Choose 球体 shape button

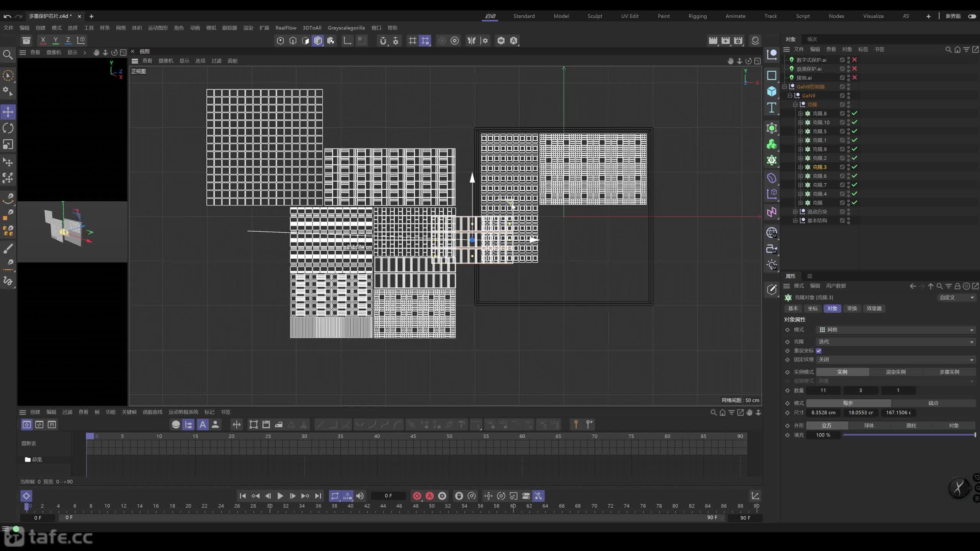point(869,425)
